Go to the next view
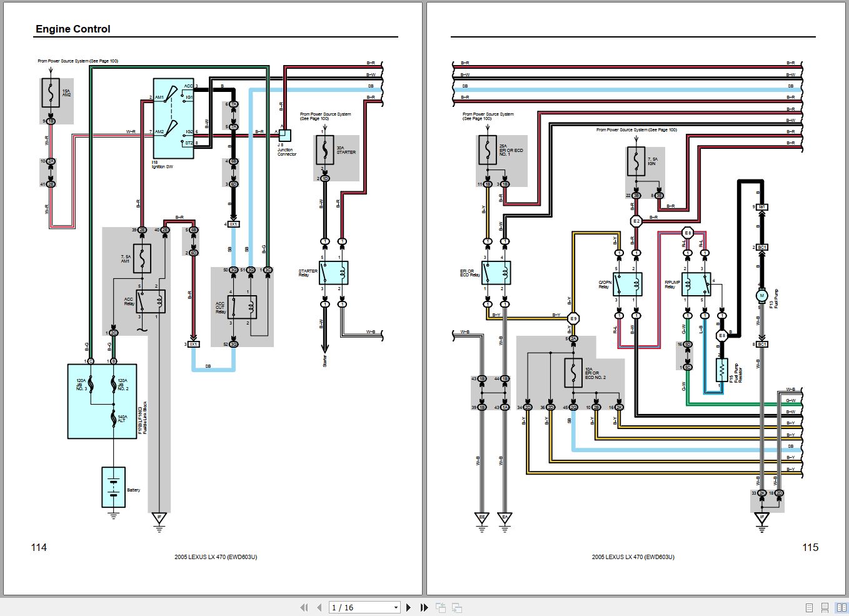 tap(457, 607)
